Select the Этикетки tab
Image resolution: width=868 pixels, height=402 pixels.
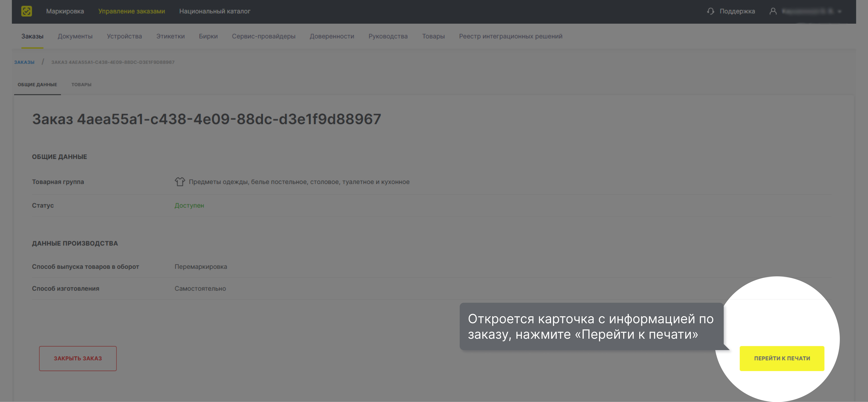point(170,36)
